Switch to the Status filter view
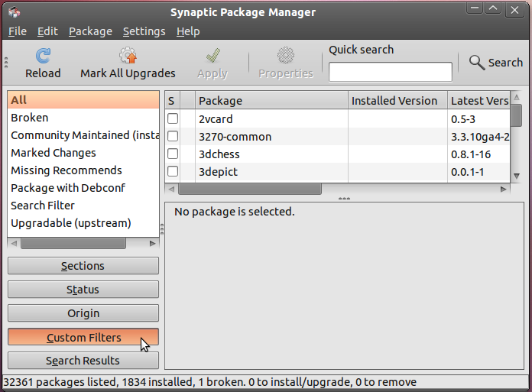 83,290
